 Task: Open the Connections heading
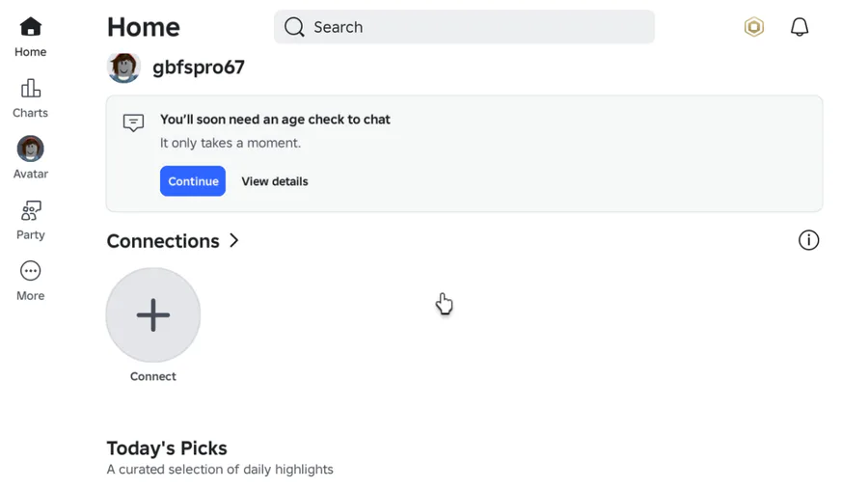point(163,241)
